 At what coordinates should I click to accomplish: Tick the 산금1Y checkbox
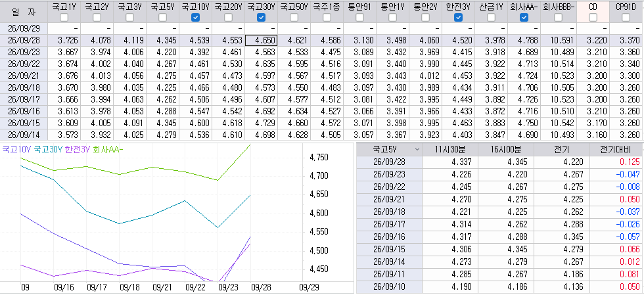point(492,17)
